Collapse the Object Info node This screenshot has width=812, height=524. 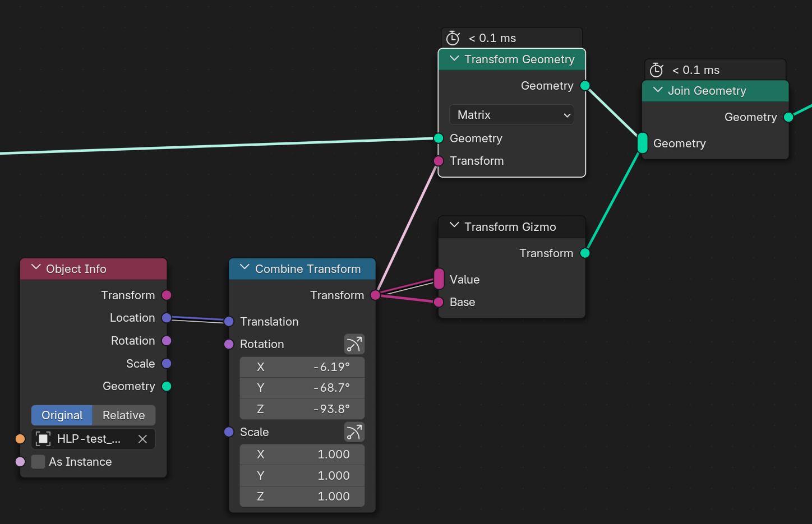(36, 268)
